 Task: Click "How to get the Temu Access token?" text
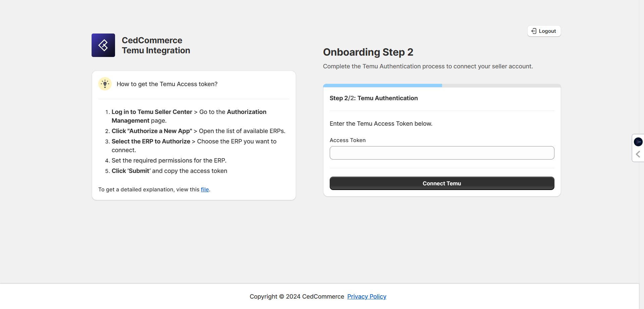(x=167, y=84)
